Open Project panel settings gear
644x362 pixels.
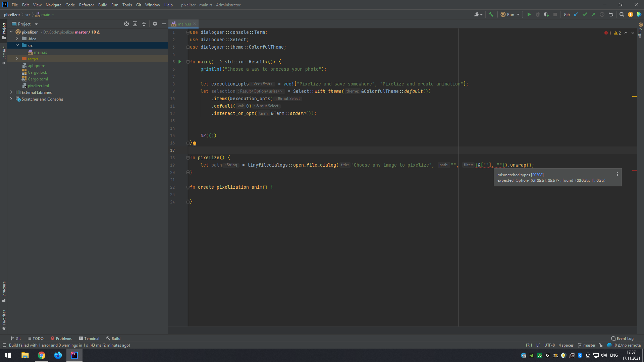point(155,24)
